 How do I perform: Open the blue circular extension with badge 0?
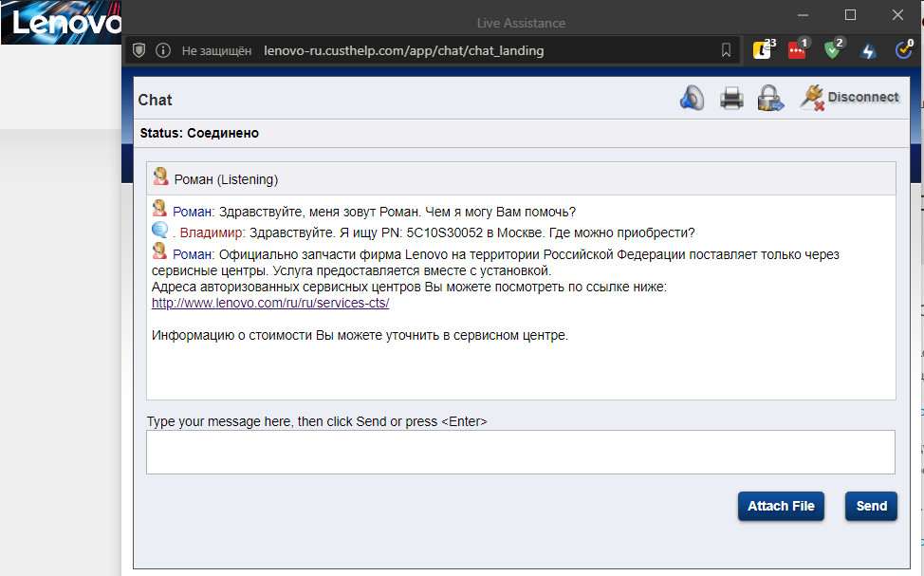[903, 50]
